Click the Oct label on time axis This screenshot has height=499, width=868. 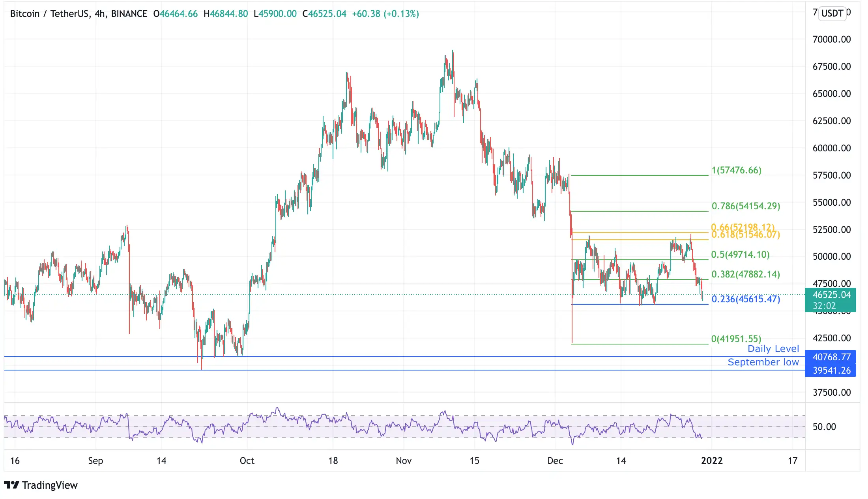tap(247, 461)
